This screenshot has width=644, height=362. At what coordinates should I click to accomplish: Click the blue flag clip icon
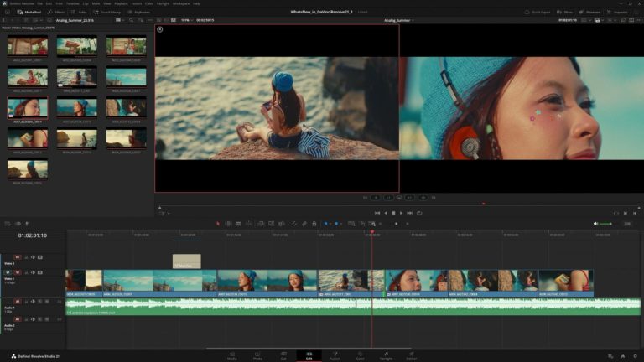coord(325,224)
